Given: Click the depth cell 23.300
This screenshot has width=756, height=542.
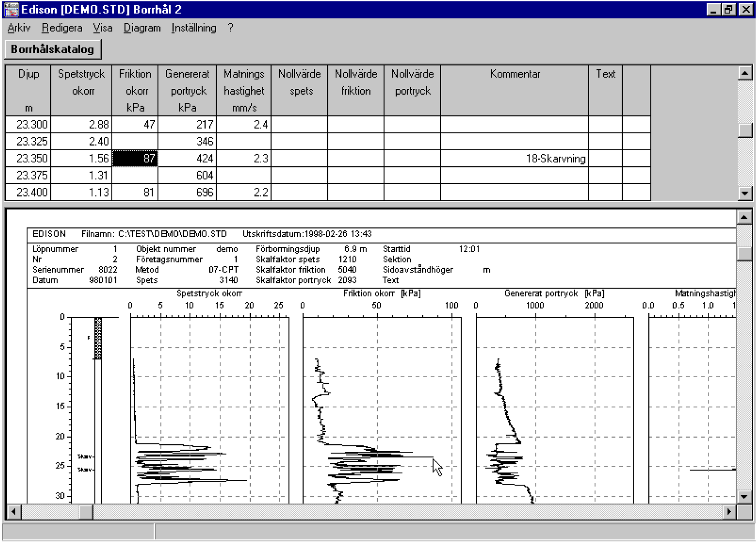Looking at the screenshot, I should (28, 125).
